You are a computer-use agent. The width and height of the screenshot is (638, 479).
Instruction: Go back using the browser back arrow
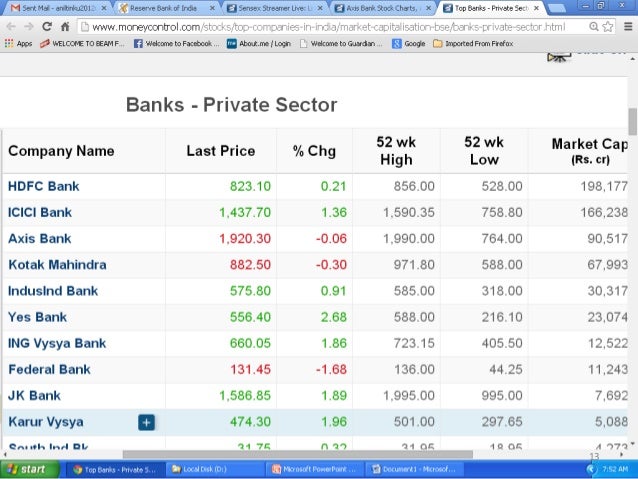[11, 27]
